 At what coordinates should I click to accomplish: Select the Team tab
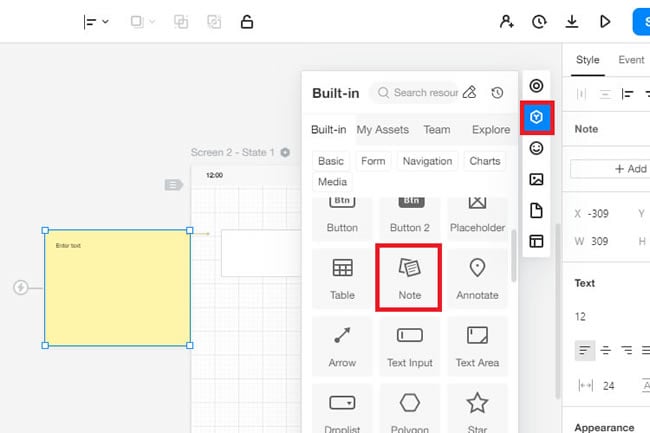click(x=437, y=130)
